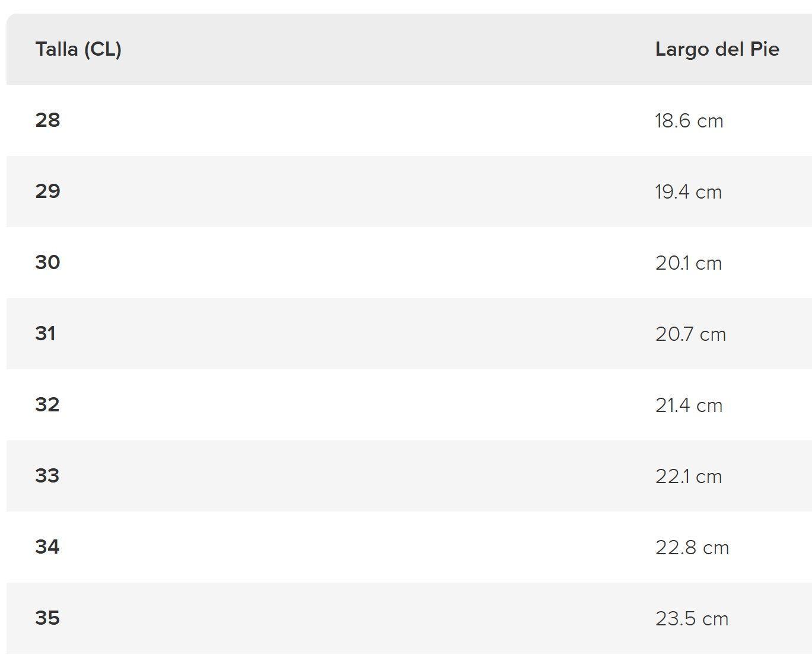This screenshot has width=812, height=655.
Task: Click the 23.5 cm foot length value
Action: click(692, 619)
